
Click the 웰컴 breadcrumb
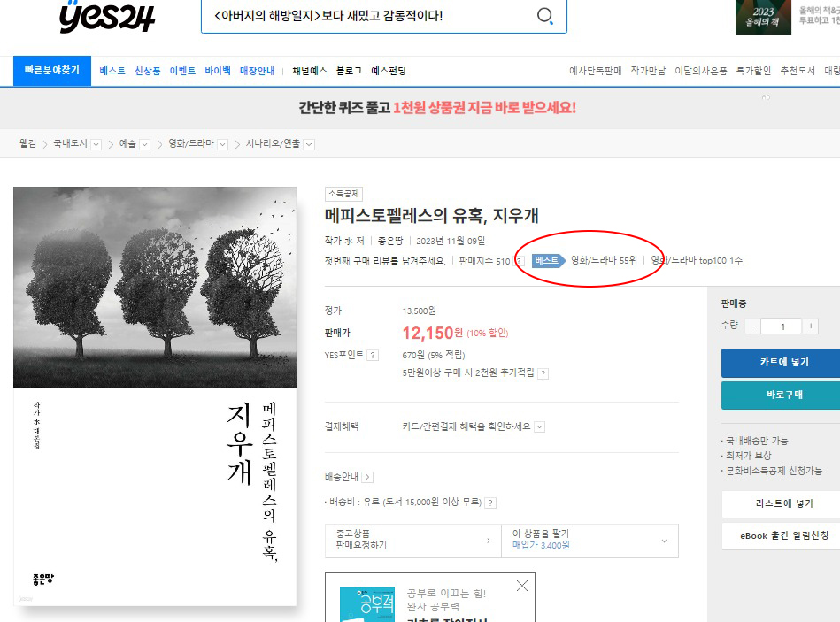coord(27,143)
